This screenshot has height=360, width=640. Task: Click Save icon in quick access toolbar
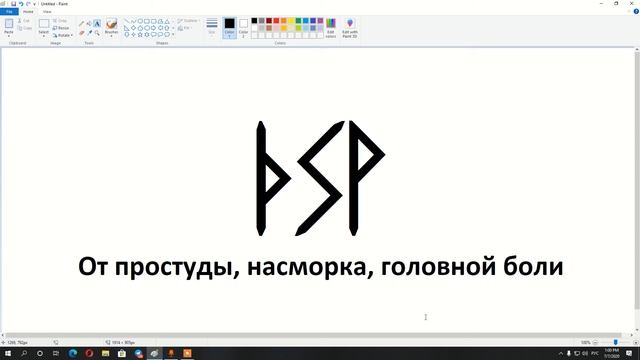tap(13, 4)
